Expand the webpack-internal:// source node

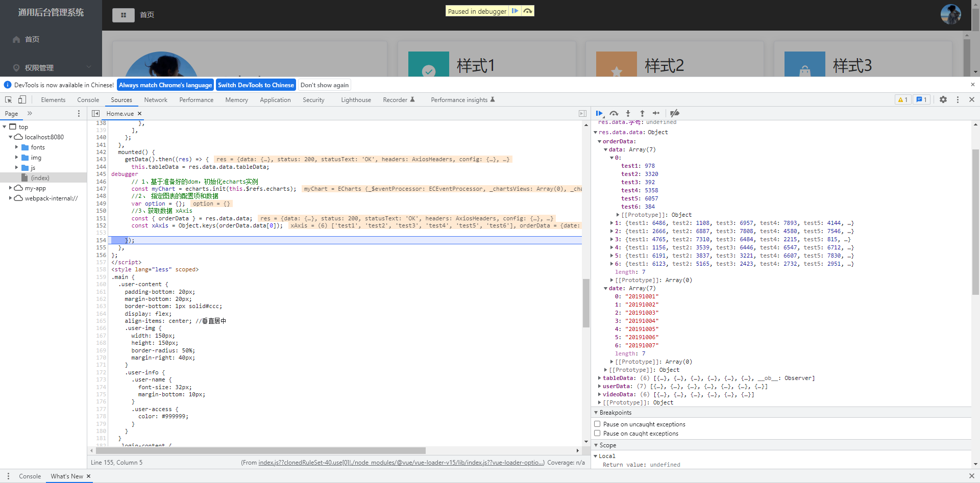10,198
